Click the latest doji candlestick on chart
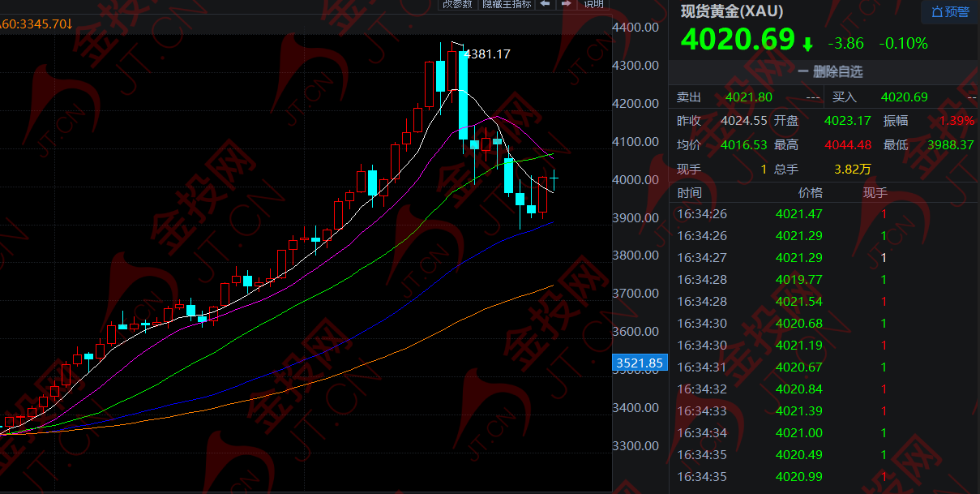Image resolution: width=980 pixels, height=494 pixels. (554, 178)
